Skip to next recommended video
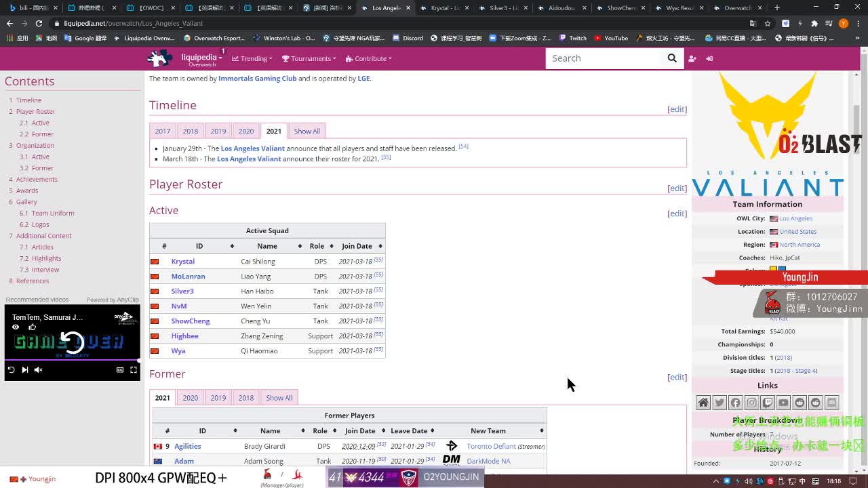868x488 pixels. (24, 369)
